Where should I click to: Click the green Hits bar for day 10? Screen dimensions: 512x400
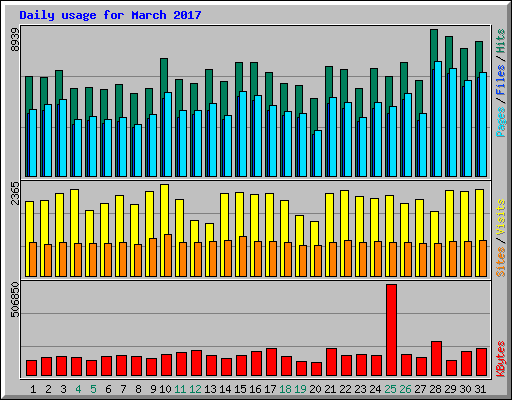[x=164, y=77]
